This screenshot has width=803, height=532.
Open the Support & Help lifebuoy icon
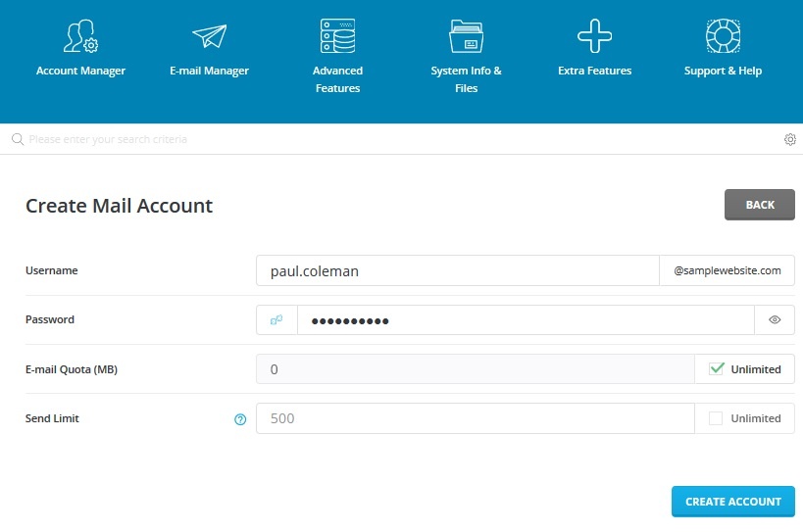(x=724, y=36)
